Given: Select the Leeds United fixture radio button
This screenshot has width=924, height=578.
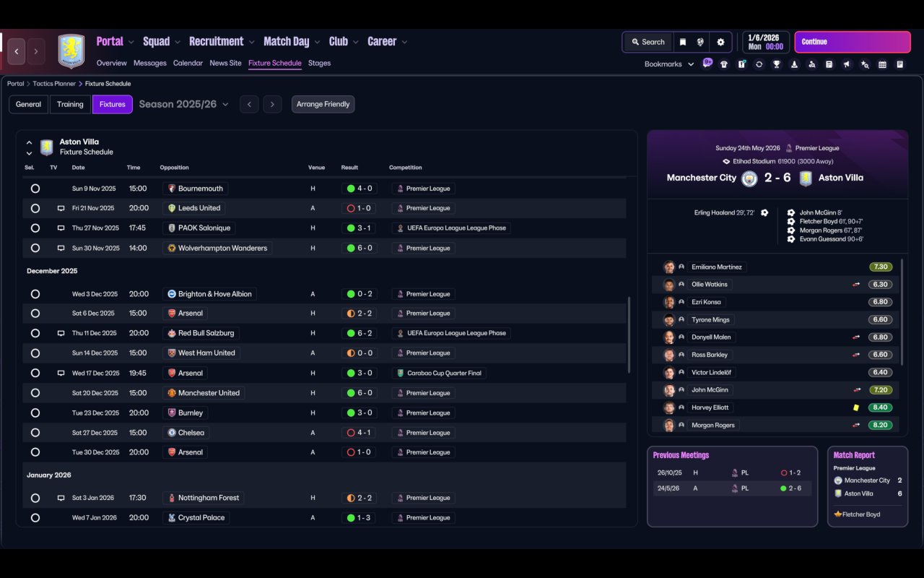Looking at the screenshot, I should click(35, 208).
